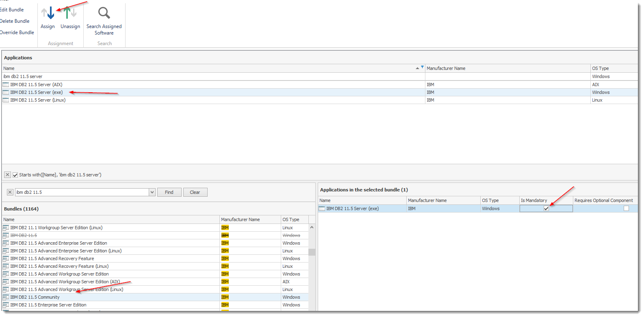The height and width of the screenshot is (317, 644).
Task: Click application icon in selected bundle grid row
Action: coord(322,208)
